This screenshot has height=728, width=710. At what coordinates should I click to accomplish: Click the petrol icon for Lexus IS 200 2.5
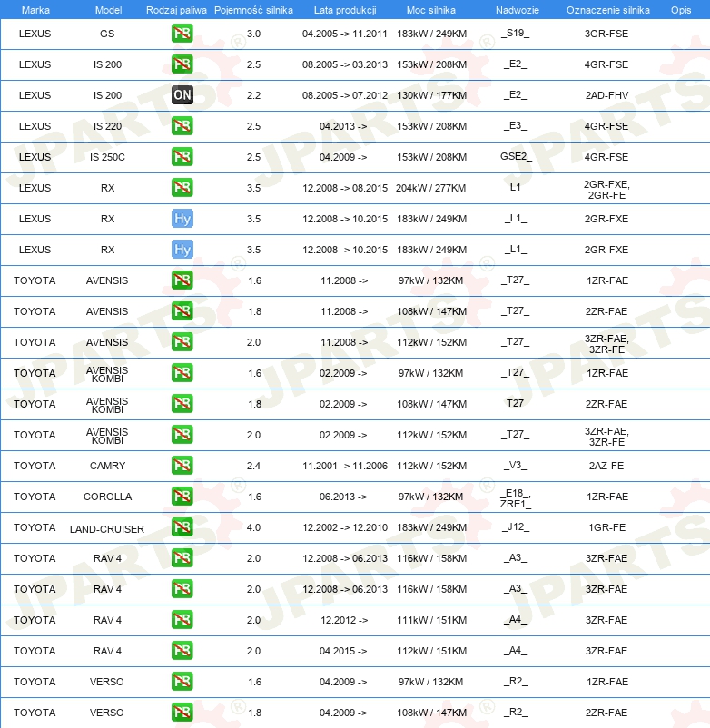point(182,64)
